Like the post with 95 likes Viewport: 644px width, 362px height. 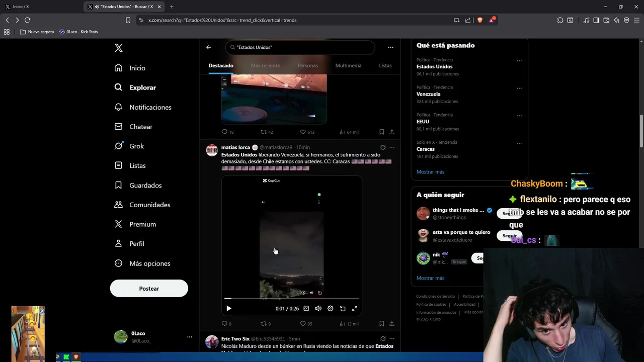306,324
